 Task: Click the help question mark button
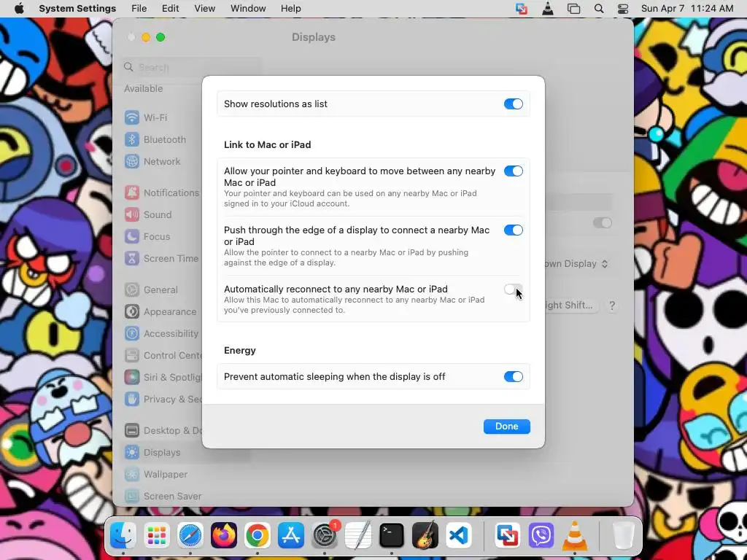tap(612, 306)
